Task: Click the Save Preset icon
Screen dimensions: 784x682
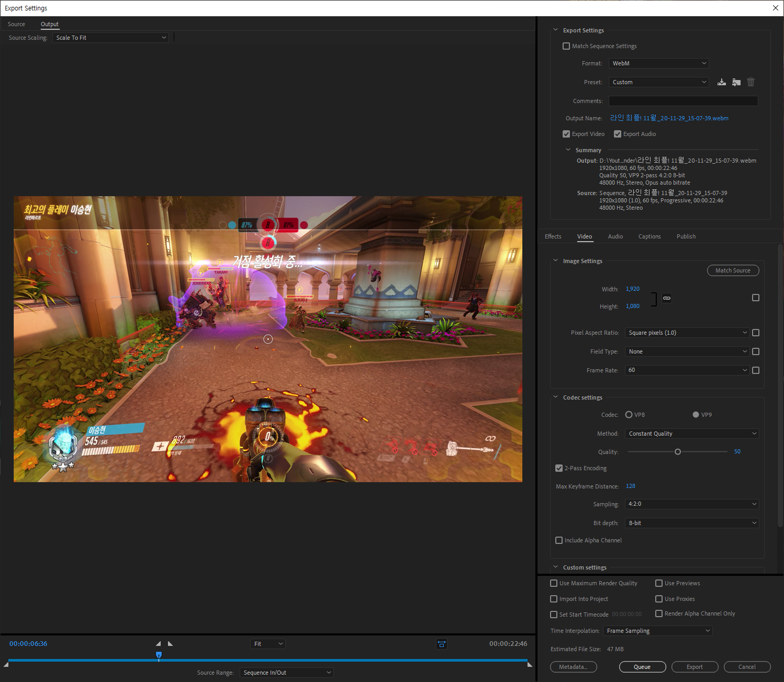Action: click(x=722, y=82)
